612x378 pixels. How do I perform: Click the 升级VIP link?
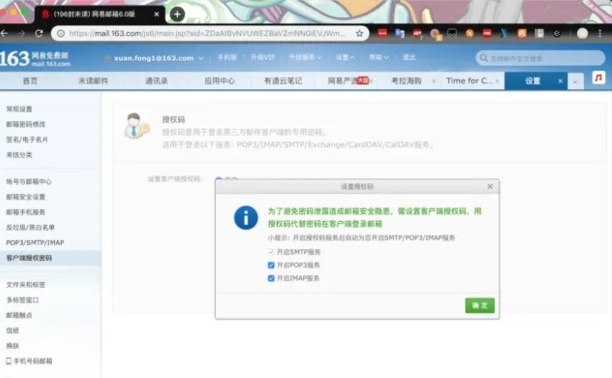263,57
